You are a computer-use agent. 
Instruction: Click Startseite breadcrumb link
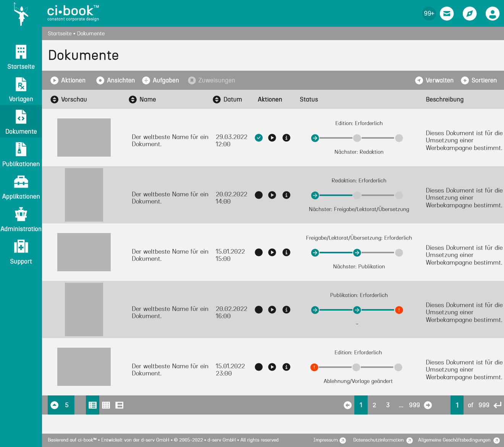pos(60,34)
